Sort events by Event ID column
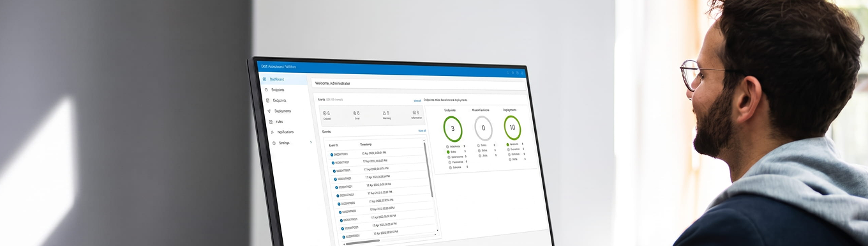 [334, 146]
